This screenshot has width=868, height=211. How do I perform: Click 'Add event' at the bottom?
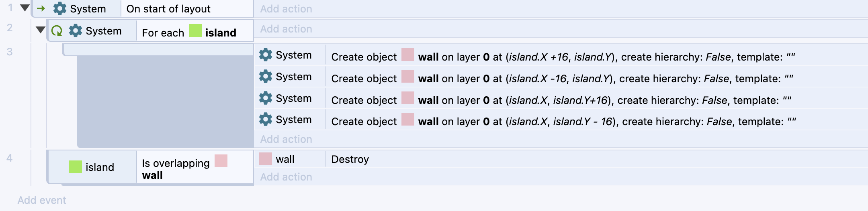pos(42,200)
